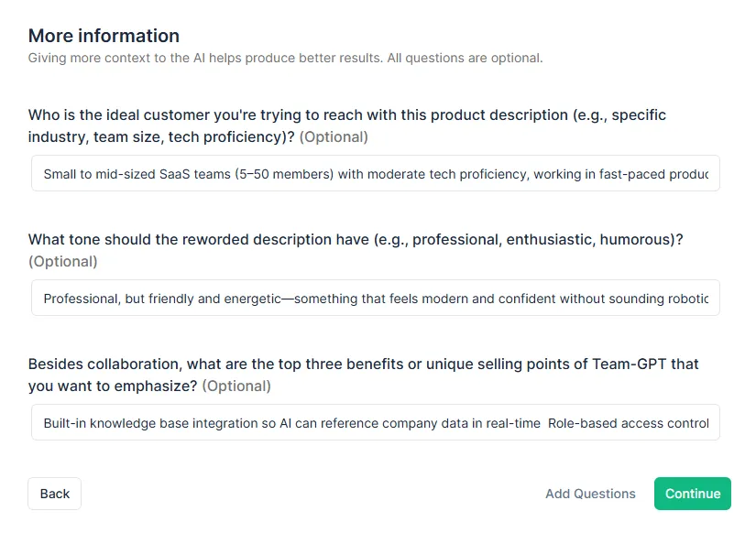Click '(Optional)' beside the ideal customer question

[x=334, y=137]
